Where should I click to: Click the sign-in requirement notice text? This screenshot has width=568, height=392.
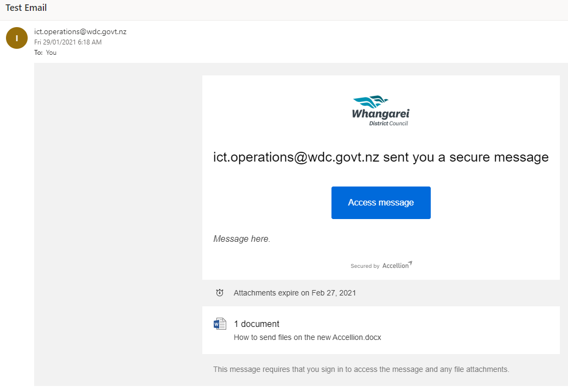pyautogui.click(x=361, y=369)
